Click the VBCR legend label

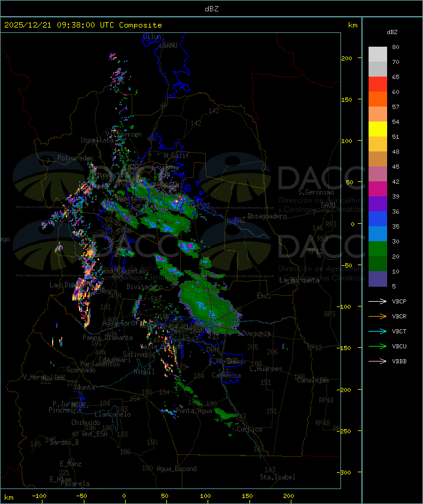pos(399,317)
